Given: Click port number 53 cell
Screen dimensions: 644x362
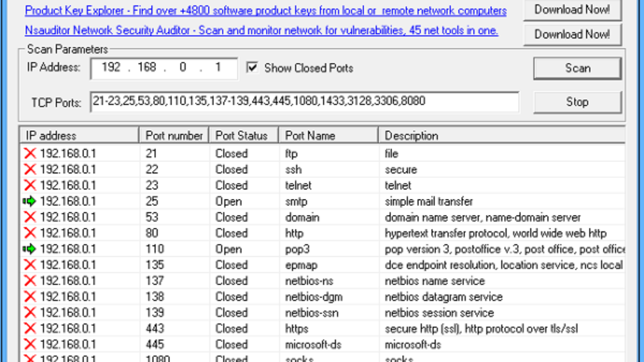Looking at the screenshot, I should pos(151,218).
